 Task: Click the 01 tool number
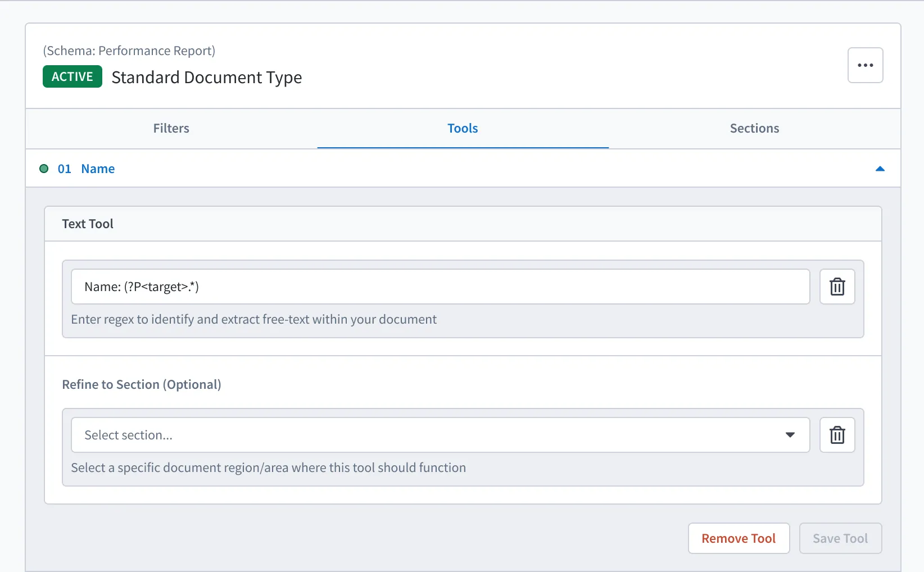(x=64, y=169)
